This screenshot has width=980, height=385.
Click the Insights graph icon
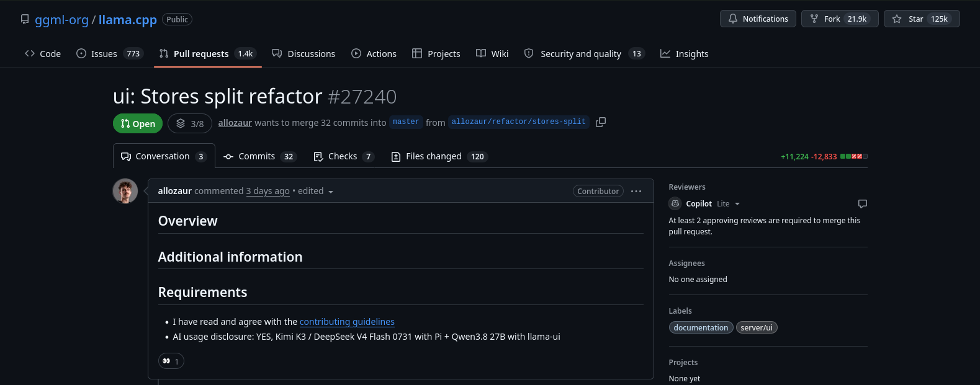click(x=665, y=54)
